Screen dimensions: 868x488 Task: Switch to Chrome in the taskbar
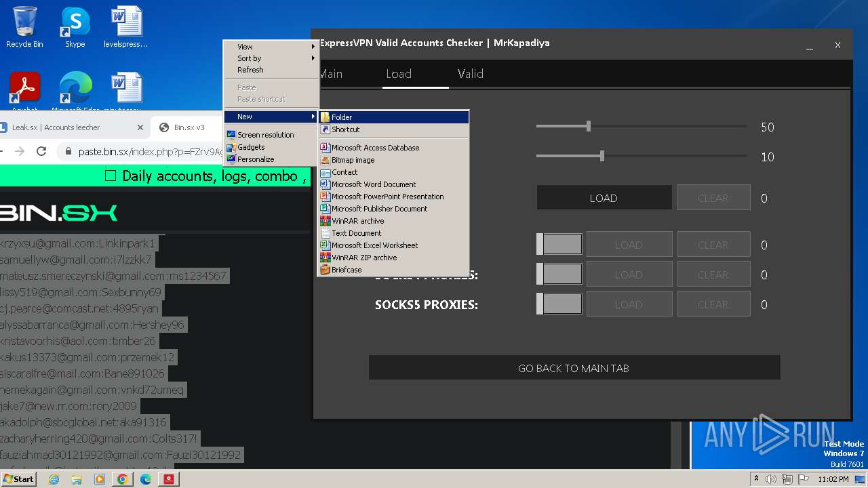point(123,479)
